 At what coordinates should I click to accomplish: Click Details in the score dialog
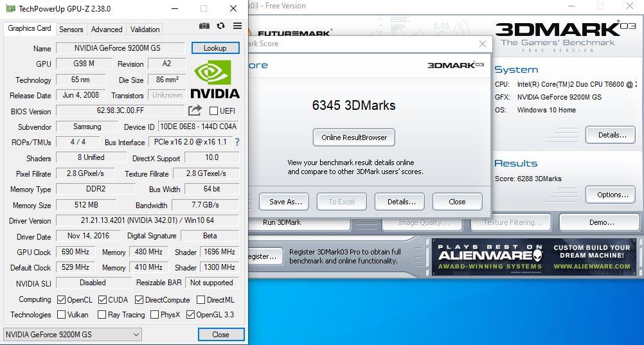point(401,202)
